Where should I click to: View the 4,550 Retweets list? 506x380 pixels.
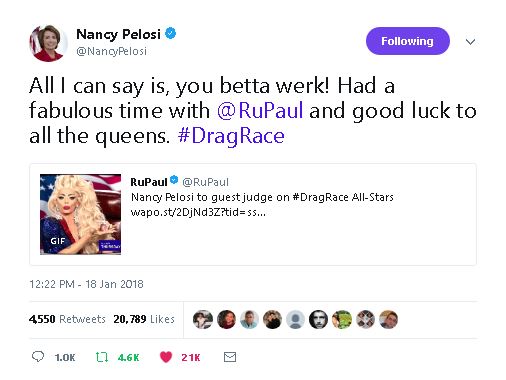67,319
